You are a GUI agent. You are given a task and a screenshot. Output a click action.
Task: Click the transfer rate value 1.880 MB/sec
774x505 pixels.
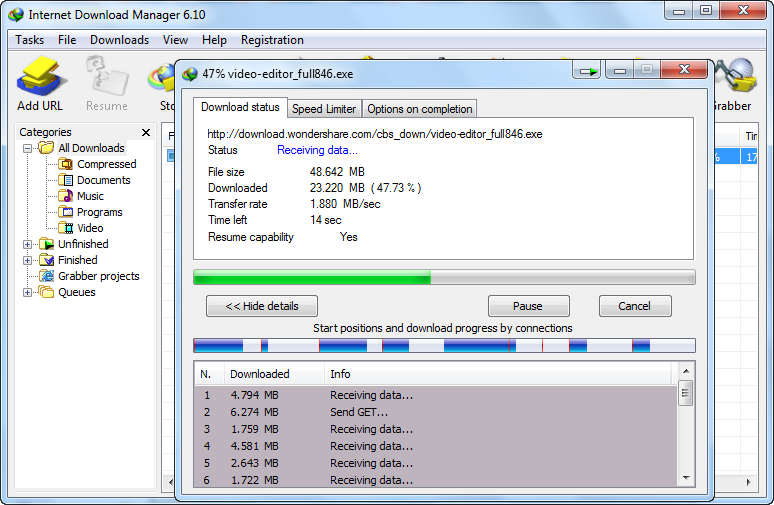click(x=345, y=204)
